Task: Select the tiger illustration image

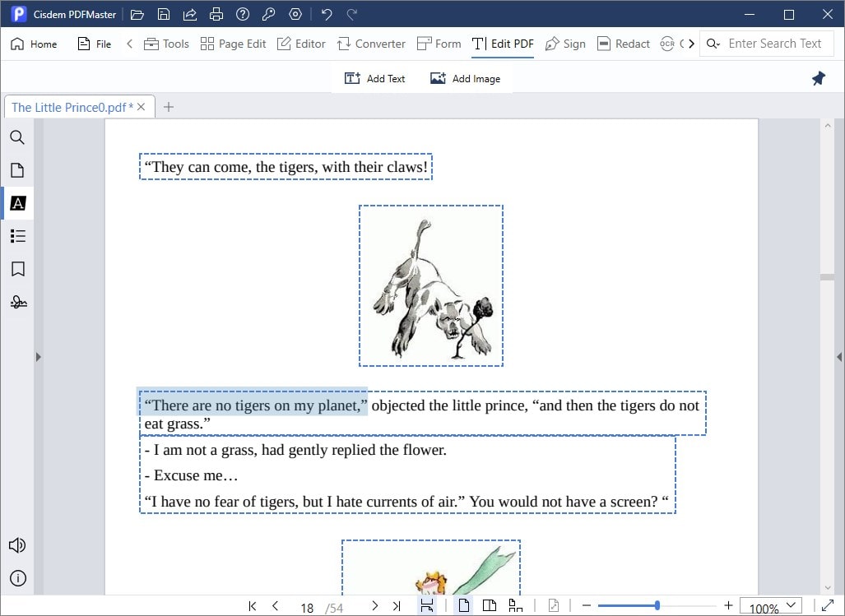Action: click(431, 285)
